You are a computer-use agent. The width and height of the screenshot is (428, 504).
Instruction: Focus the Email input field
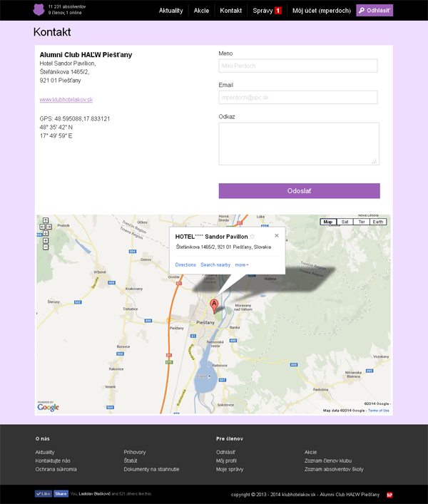[x=298, y=98]
